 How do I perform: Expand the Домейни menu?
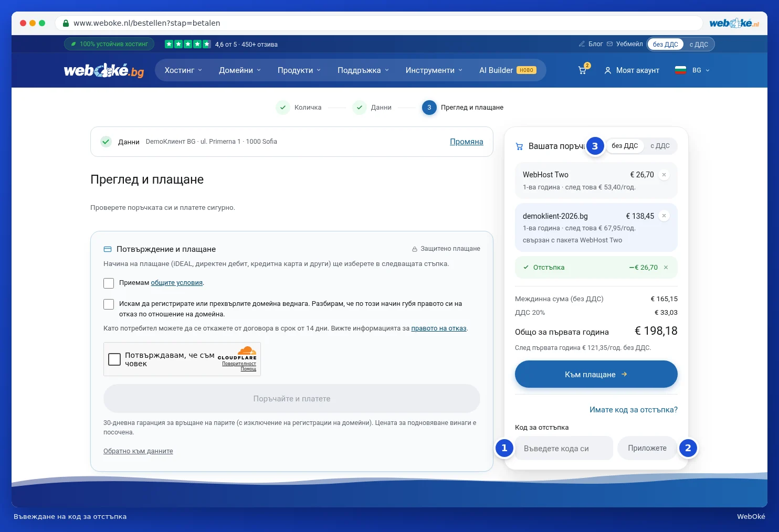240,70
